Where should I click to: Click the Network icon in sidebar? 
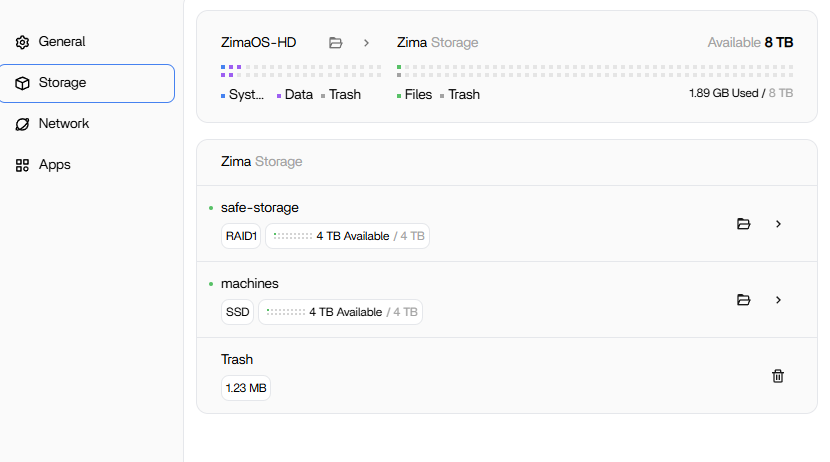pyautogui.click(x=22, y=124)
